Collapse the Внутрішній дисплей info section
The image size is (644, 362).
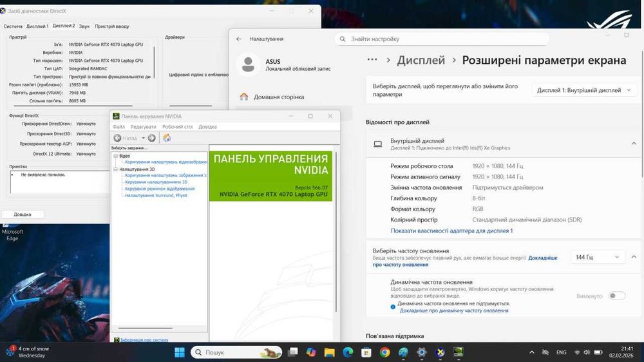[634, 144]
